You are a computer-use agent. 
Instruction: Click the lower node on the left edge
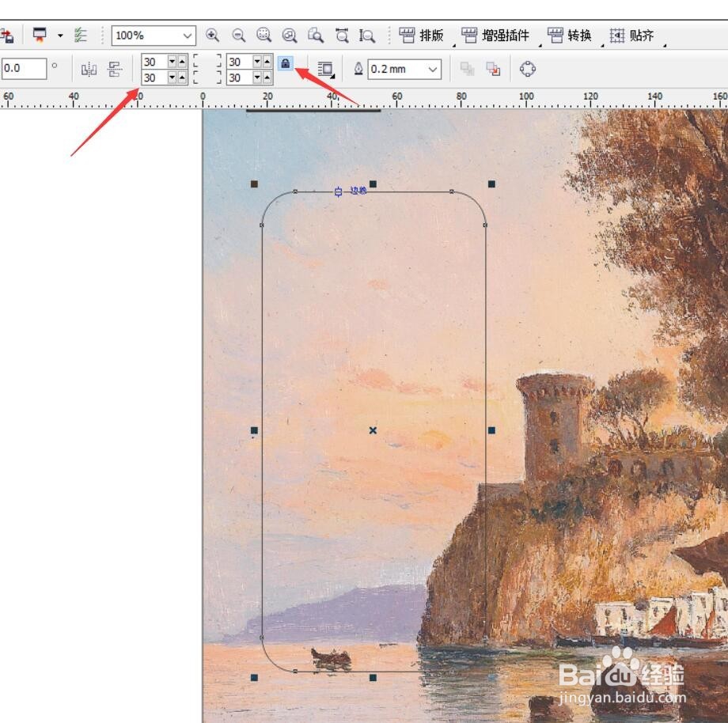click(x=262, y=638)
